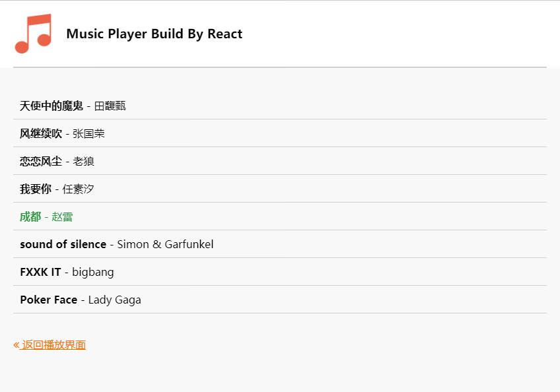Screen dimensions: 560x392
Task: Play the song 天使中的魔鬼
Action: point(52,106)
